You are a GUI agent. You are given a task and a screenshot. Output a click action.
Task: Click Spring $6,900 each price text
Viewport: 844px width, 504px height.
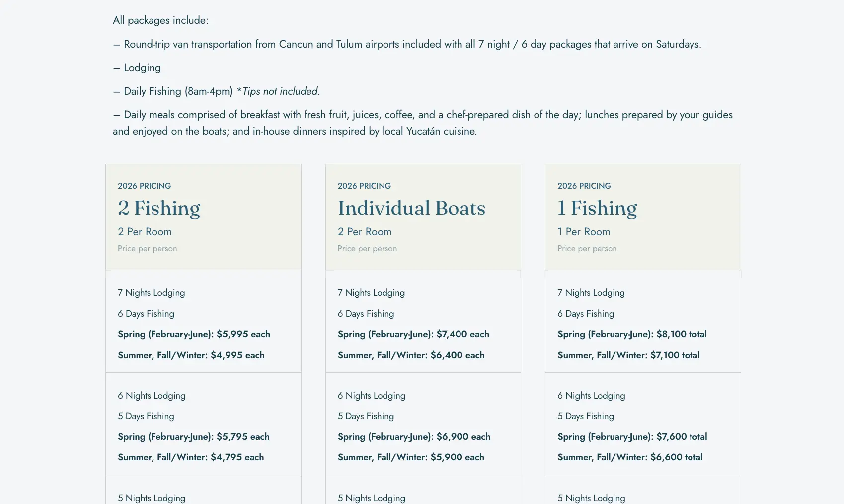(414, 437)
